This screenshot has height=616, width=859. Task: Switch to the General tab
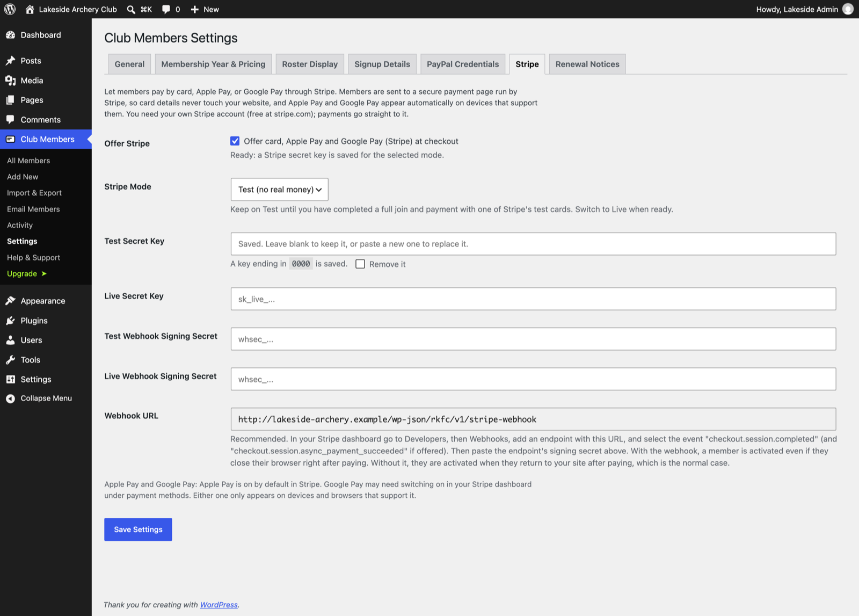pos(129,64)
